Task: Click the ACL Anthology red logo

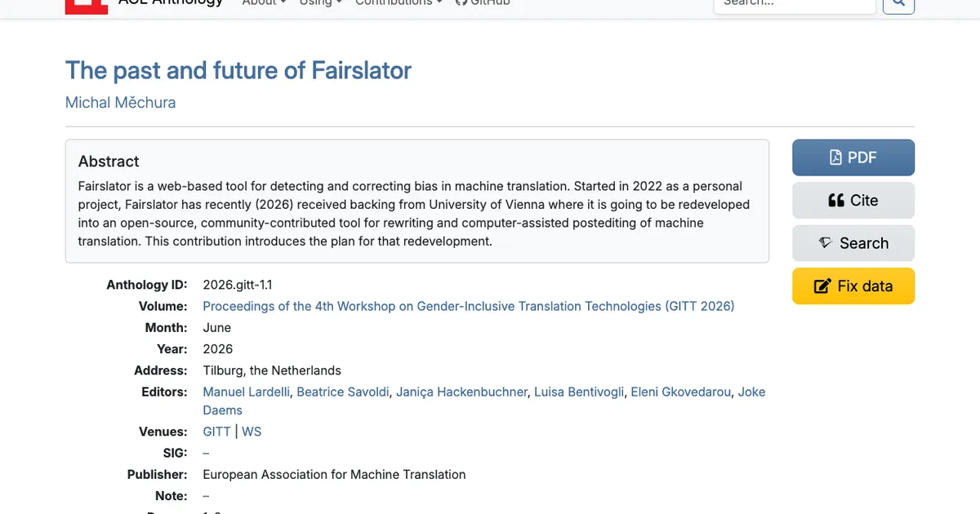Action: [x=87, y=6]
